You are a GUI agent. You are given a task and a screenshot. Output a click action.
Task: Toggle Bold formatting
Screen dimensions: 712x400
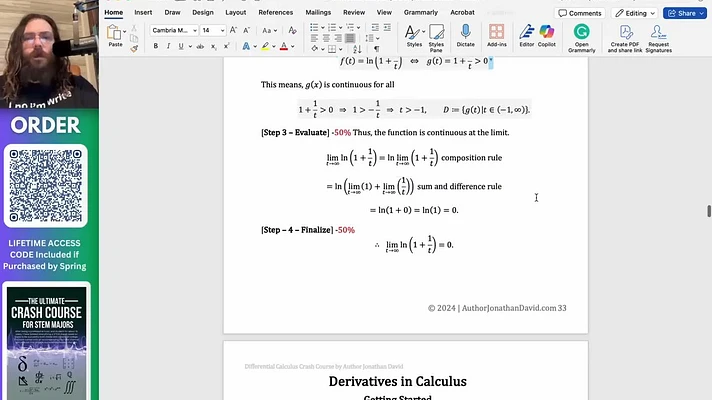156,46
